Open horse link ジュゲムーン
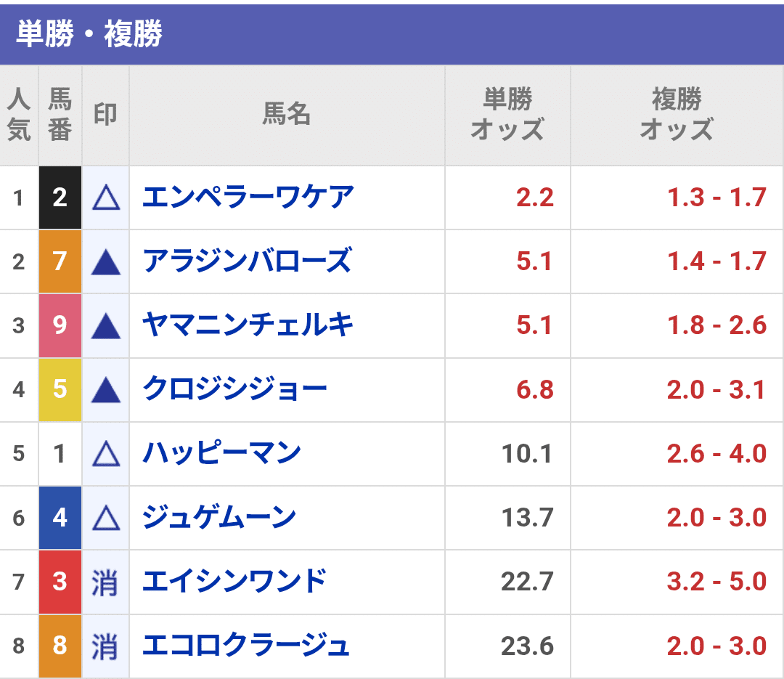This screenshot has height=679, width=784. (219, 517)
